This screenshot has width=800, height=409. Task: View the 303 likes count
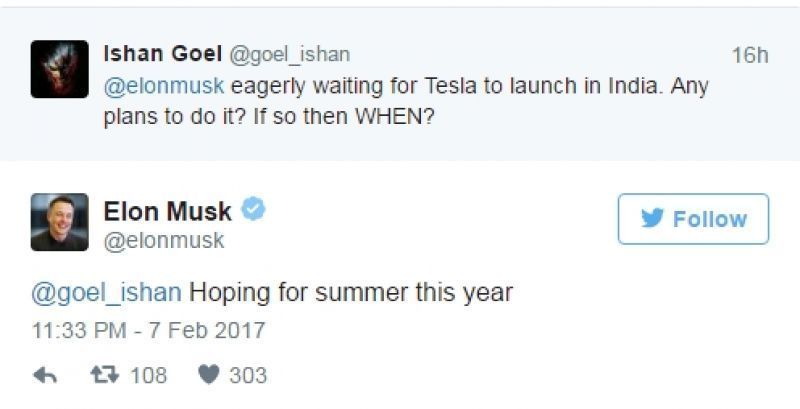coord(248,376)
